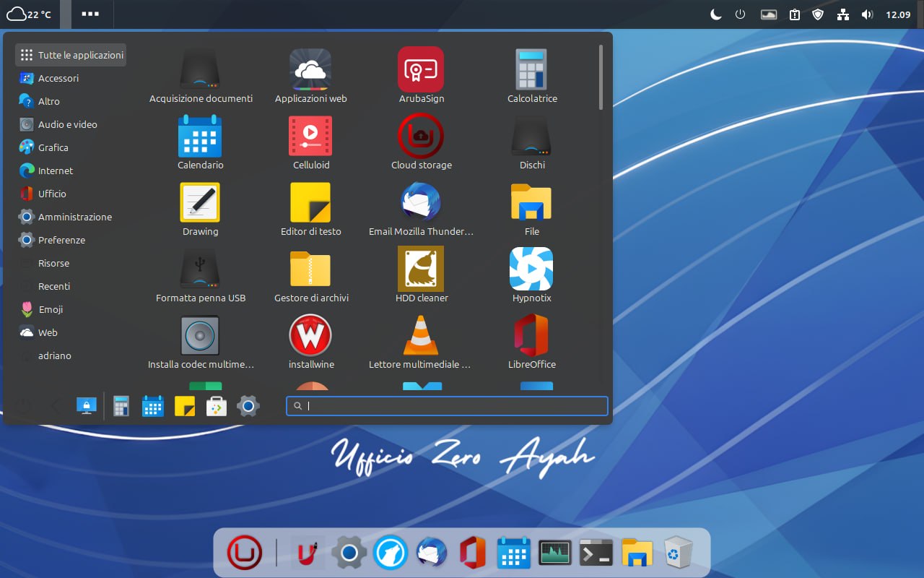Click the three-dot button in the top panel
Viewport: 924px width, 578px height.
(x=90, y=14)
